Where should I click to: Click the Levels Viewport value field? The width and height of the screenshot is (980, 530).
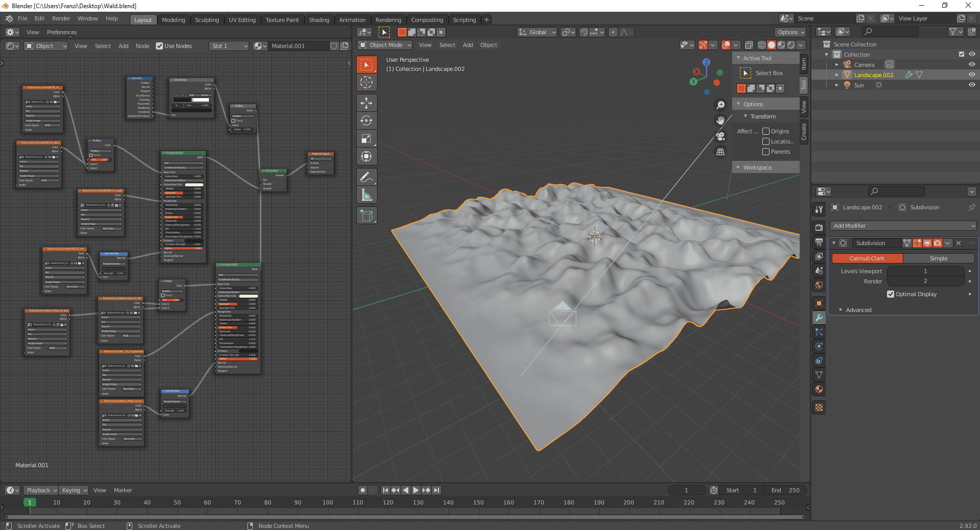pos(925,271)
